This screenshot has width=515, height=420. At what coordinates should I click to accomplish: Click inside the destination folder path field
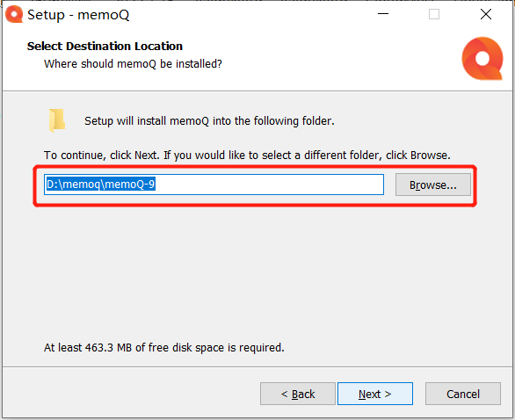pyautogui.click(x=214, y=185)
